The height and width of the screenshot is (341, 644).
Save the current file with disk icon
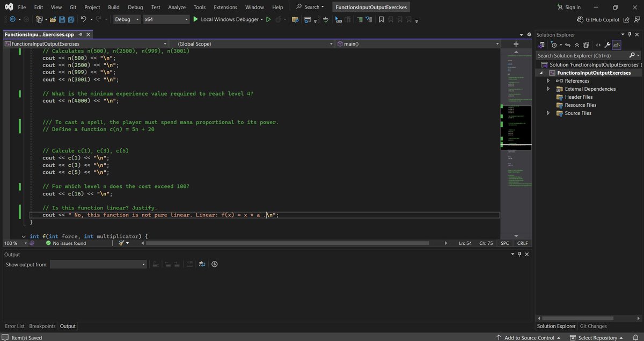click(x=62, y=19)
